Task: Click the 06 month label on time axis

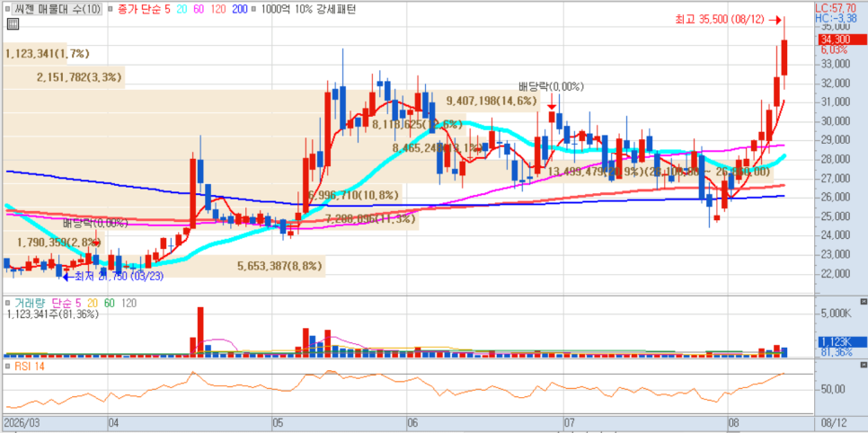Action: [x=412, y=422]
